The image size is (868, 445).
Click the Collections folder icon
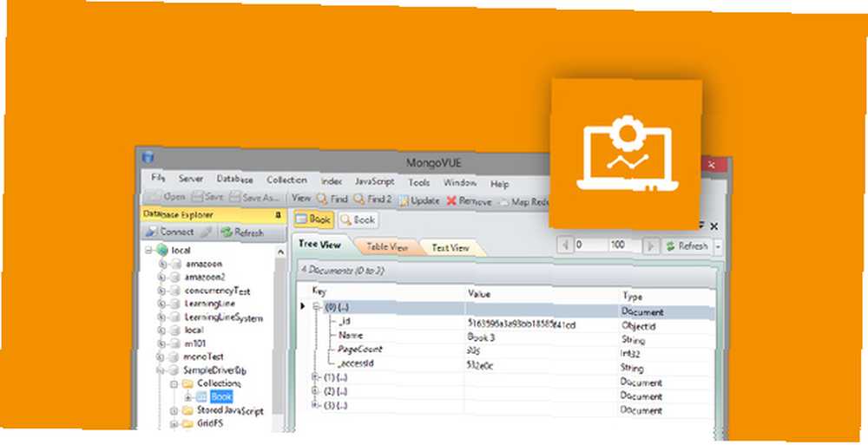click(187, 383)
